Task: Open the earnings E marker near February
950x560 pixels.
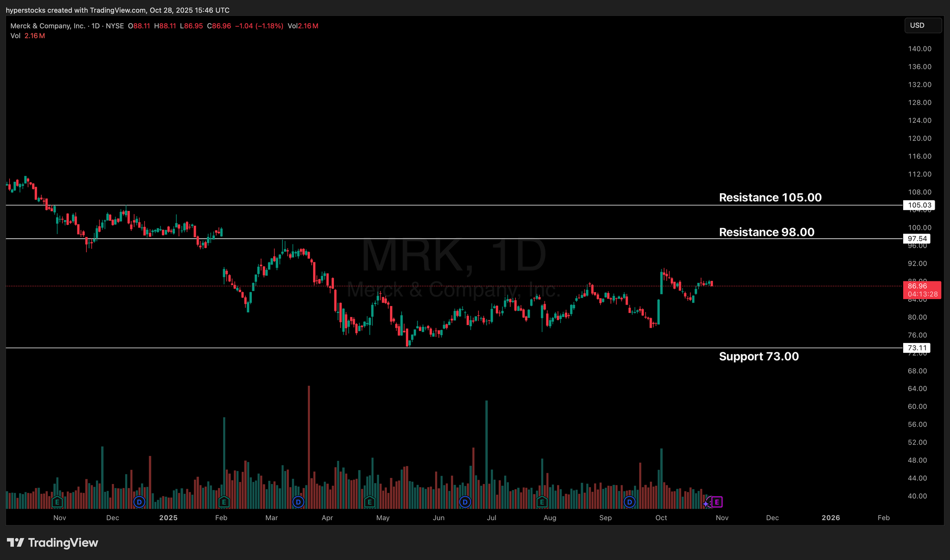Action: point(224,502)
